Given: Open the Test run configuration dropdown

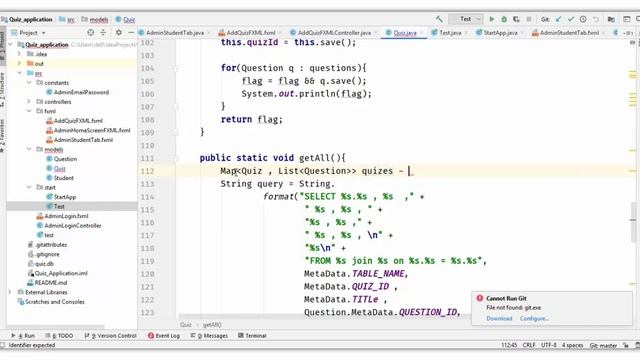Looking at the screenshot, I should (x=466, y=19).
